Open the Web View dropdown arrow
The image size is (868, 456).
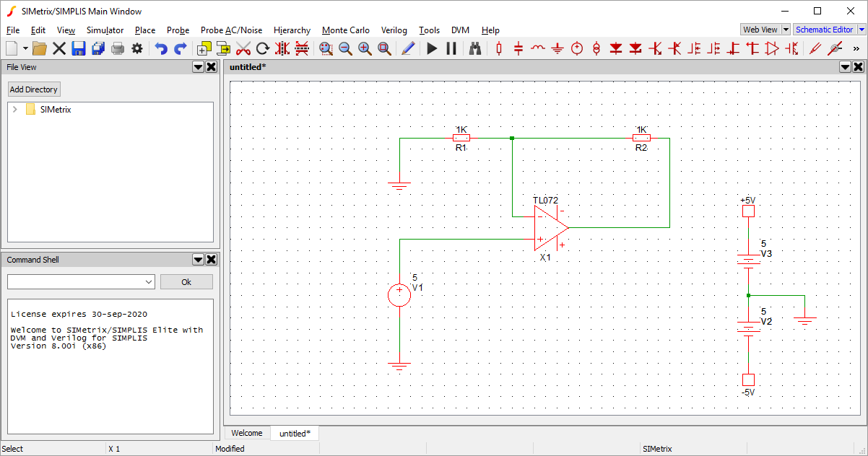[786, 30]
